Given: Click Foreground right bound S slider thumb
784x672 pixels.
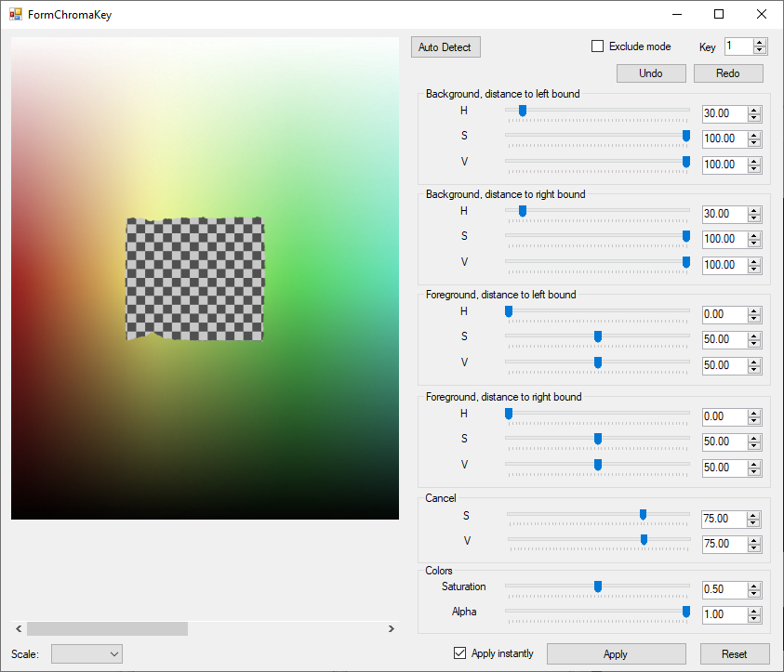Looking at the screenshot, I should (598, 440).
